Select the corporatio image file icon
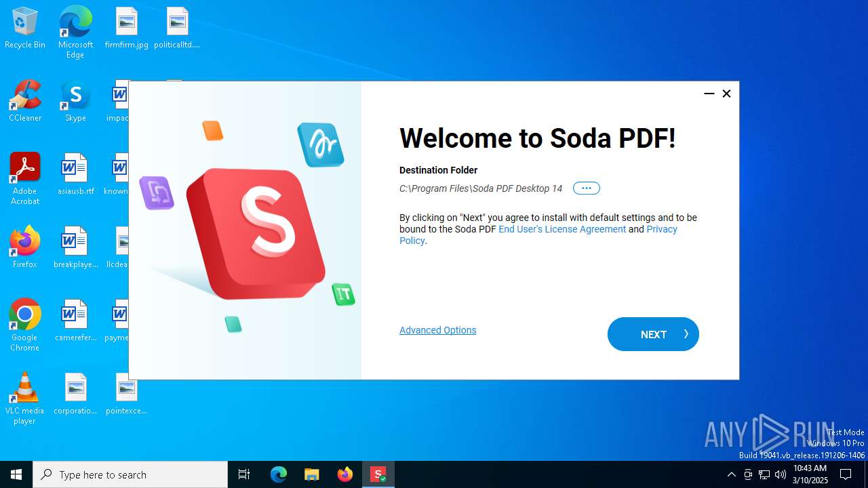The height and width of the screenshot is (488, 868). pyautogui.click(x=75, y=394)
